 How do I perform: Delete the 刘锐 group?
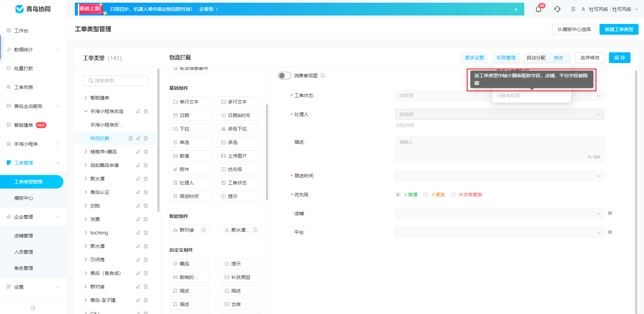(x=146, y=206)
